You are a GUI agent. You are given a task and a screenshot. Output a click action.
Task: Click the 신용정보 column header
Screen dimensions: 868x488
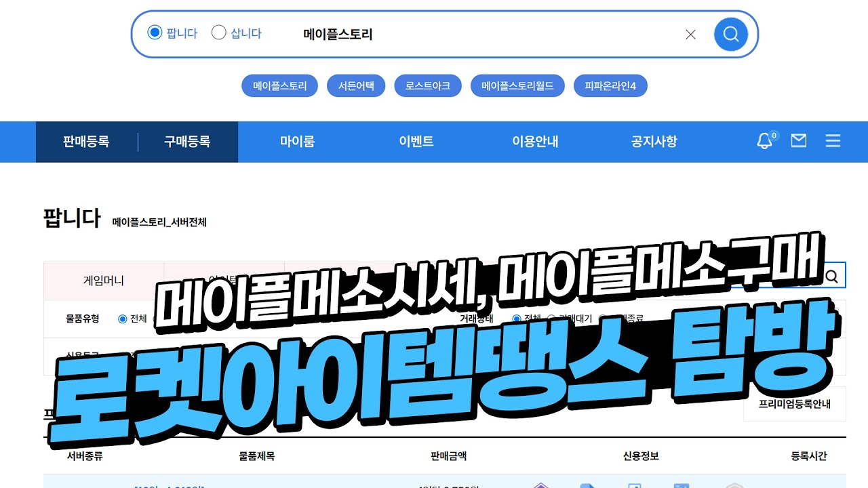tap(641, 456)
